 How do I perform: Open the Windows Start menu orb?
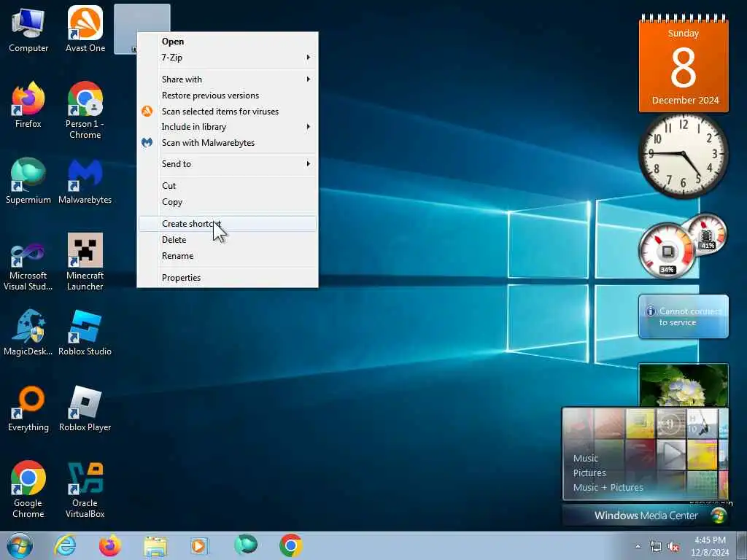point(20,545)
